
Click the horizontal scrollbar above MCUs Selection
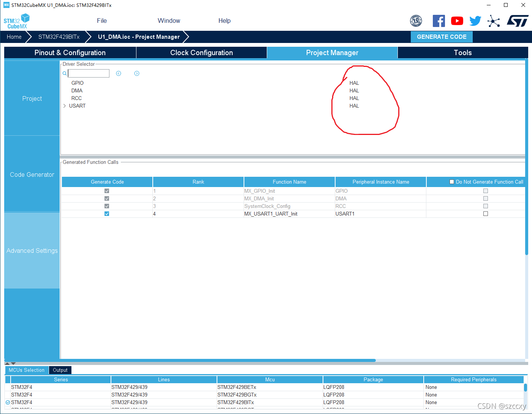[x=190, y=360]
